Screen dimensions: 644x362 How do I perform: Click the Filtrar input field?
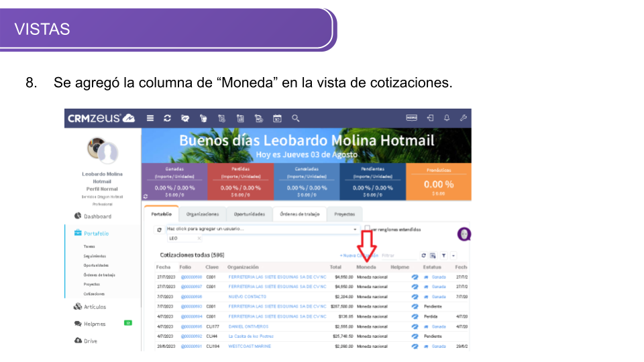[398, 255]
